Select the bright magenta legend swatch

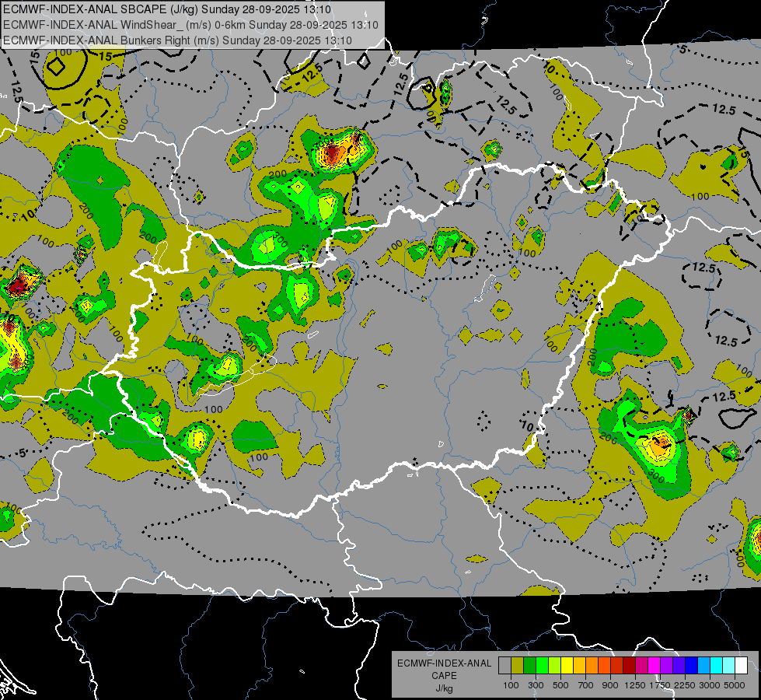tap(655, 666)
